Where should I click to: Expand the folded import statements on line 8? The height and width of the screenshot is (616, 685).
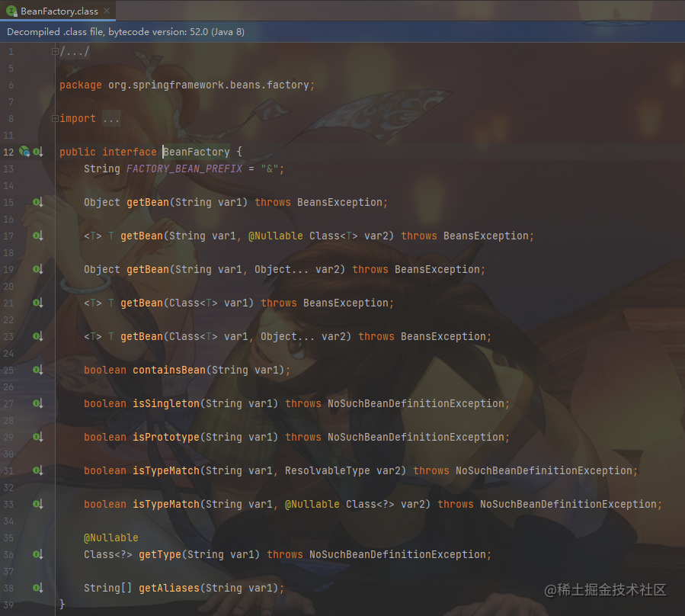(x=55, y=118)
